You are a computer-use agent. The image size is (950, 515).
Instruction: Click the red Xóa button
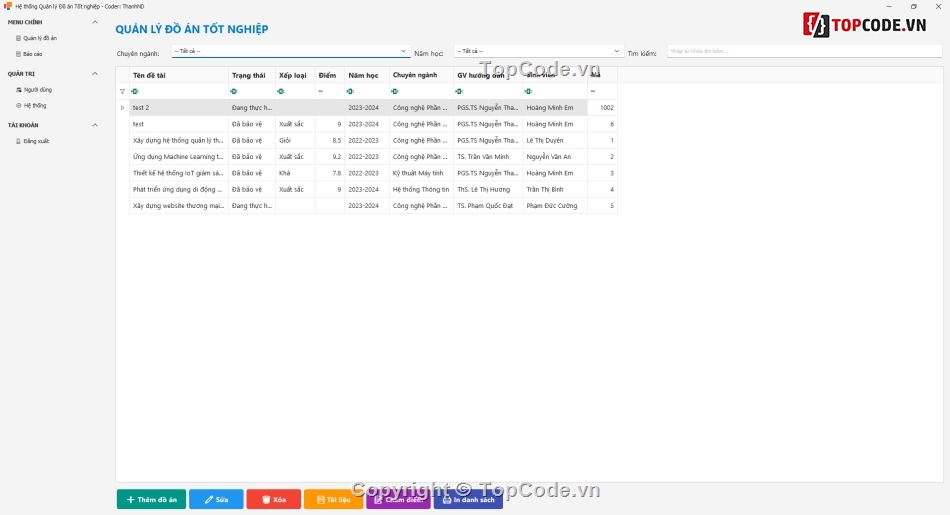click(x=273, y=499)
